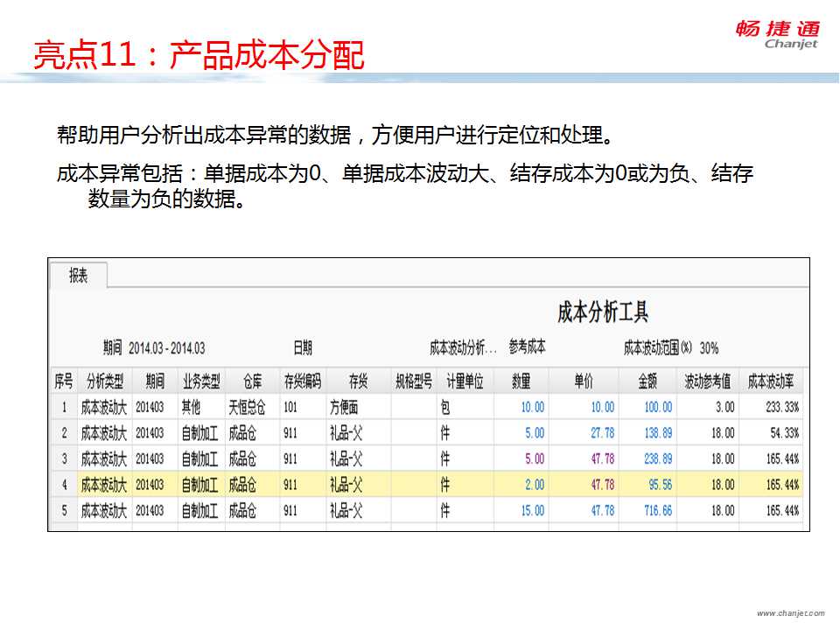Open the www.chanjet.com link at the bottom

tap(790, 613)
